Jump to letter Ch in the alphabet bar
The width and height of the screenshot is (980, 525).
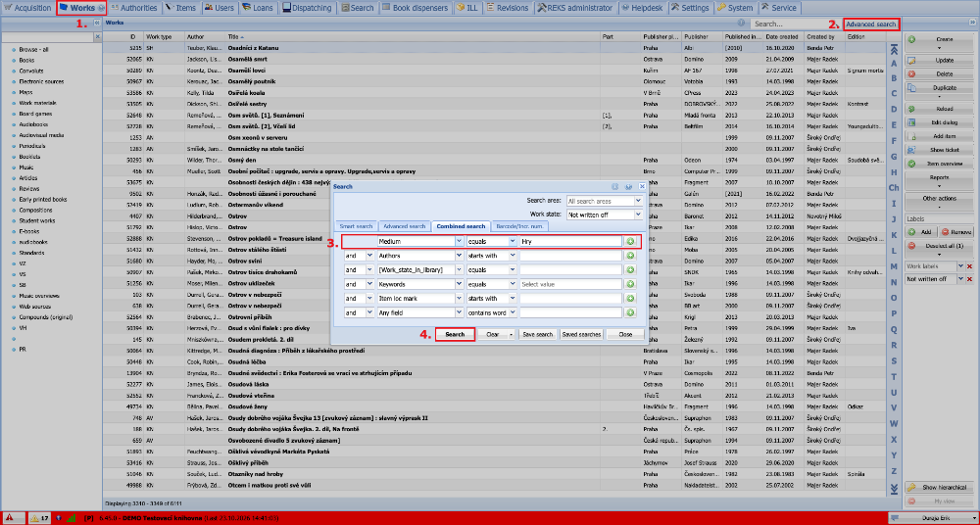pos(894,187)
